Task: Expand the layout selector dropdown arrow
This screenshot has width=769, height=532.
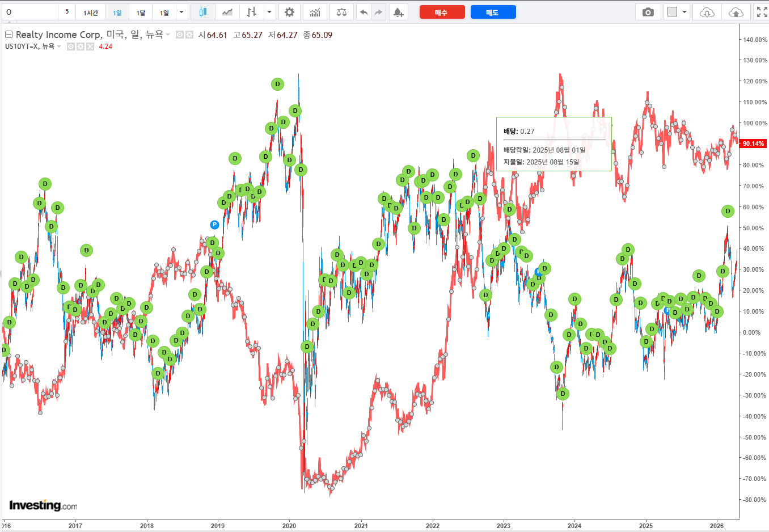Action: click(685, 12)
